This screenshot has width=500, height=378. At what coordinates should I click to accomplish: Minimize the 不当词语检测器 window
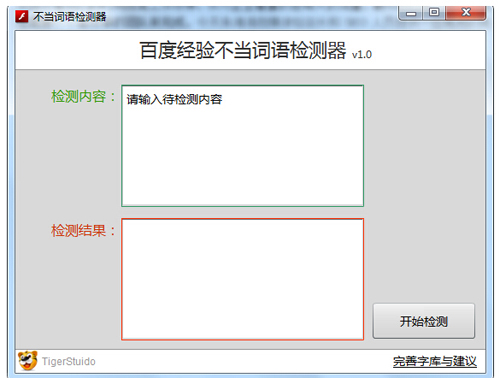411,13
